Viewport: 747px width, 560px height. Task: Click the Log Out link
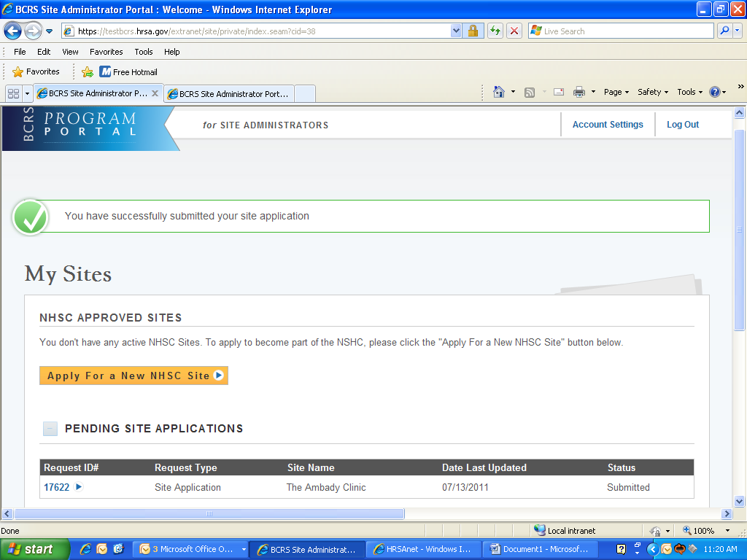tap(682, 125)
